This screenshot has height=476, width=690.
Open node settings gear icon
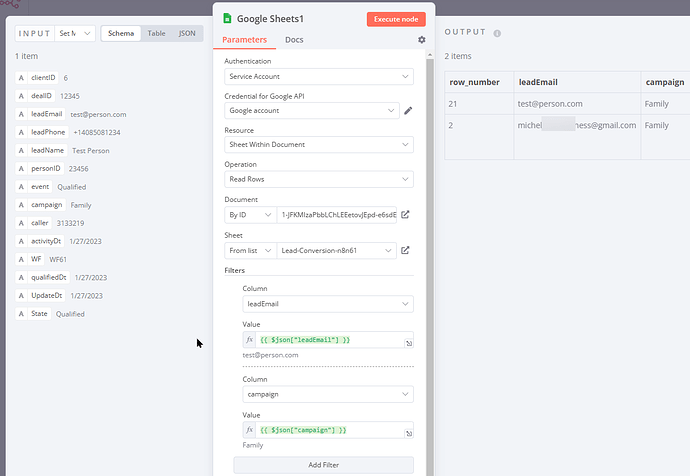tap(421, 40)
